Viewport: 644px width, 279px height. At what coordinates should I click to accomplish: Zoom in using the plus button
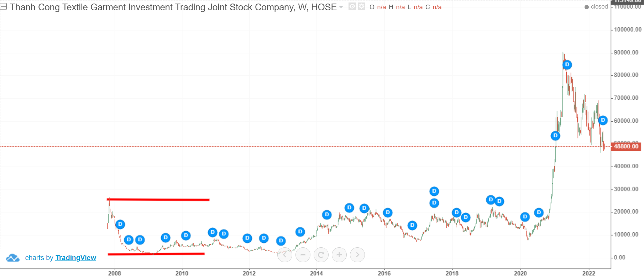pos(339,255)
